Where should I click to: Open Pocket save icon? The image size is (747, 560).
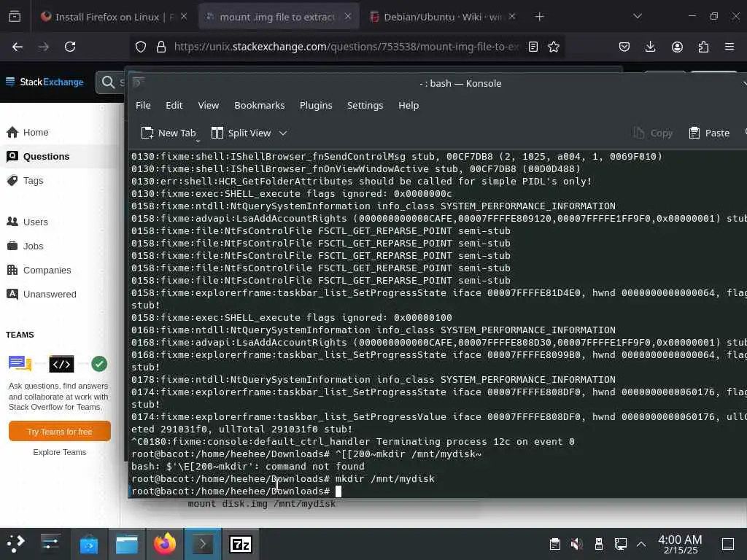tap(624, 47)
